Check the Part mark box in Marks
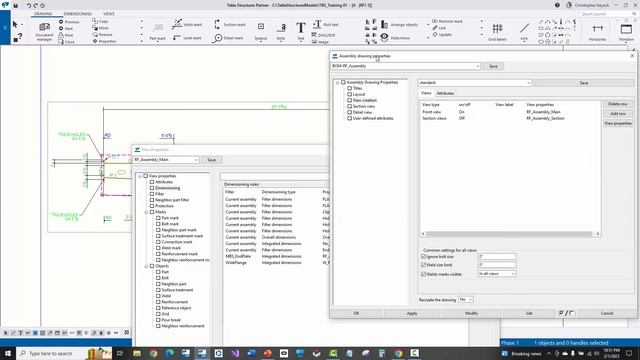Screen dimensions: 640x360 point(158,218)
